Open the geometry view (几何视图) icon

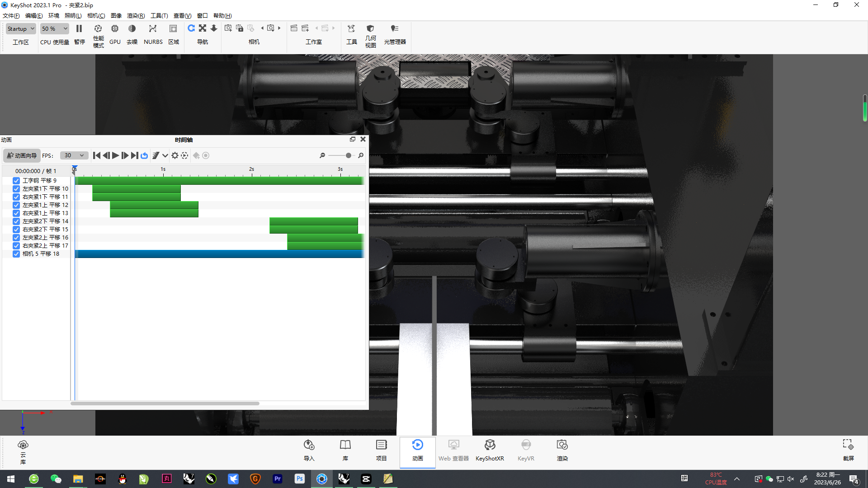point(370,29)
